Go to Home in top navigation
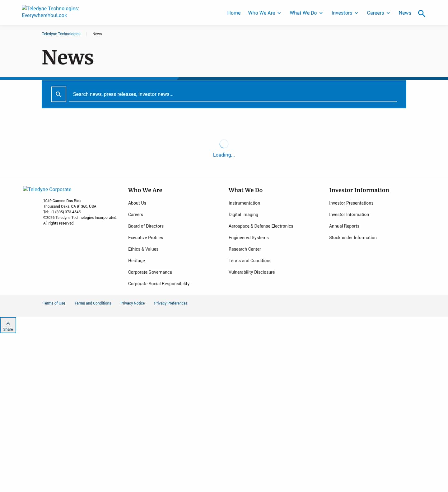Screen dimensions: 448x492 [234, 13]
